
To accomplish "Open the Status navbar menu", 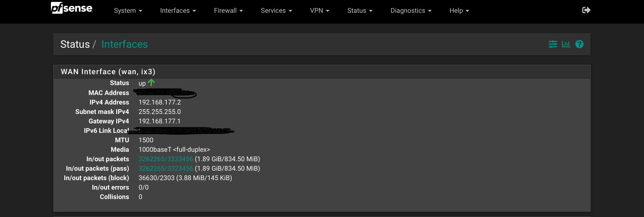I will tap(360, 11).
